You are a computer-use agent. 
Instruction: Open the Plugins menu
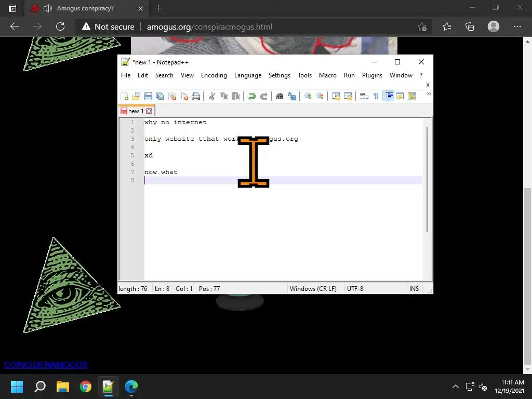pyautogui.click(x=372, y=75)
